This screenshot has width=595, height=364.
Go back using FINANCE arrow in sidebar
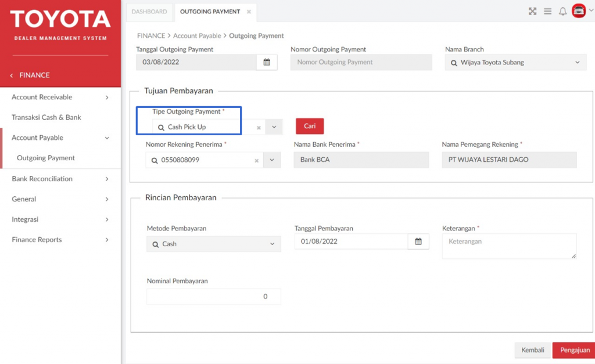[12, 75]
